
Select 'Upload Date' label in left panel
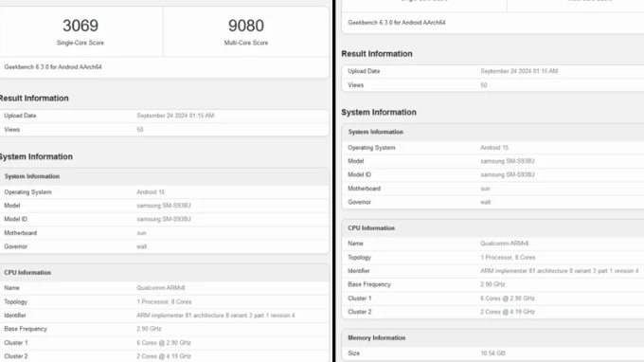point(20,116)
